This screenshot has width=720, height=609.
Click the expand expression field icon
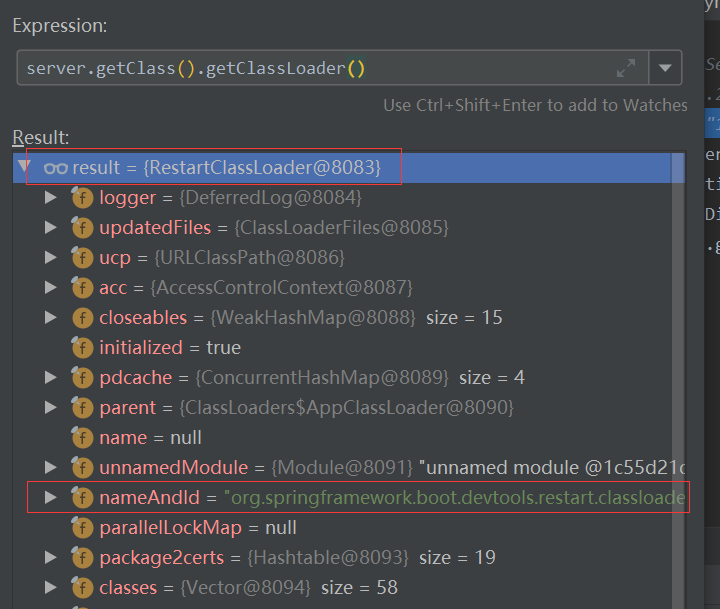626,69
